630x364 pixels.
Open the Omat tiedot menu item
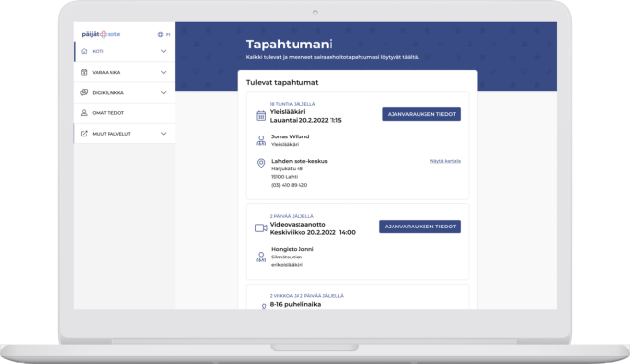coord(125,112)
